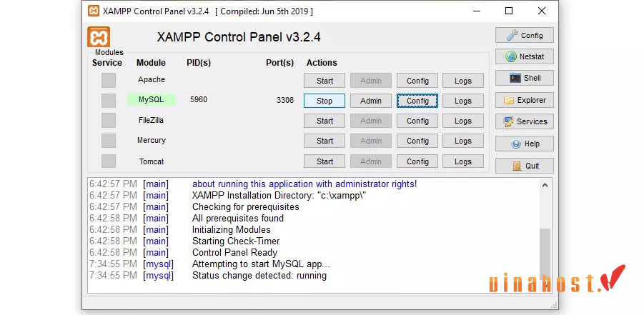This screenshot has height=315, width=644.
Task: Toggle the Mercury service checkbox
Action: [109, 141]
